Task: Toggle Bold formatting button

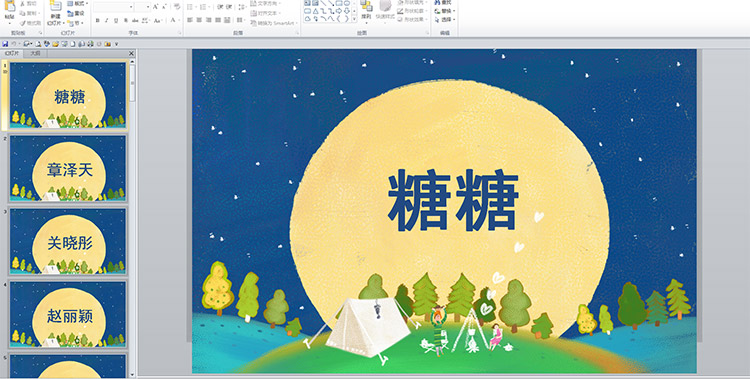Action: [98, 21]
